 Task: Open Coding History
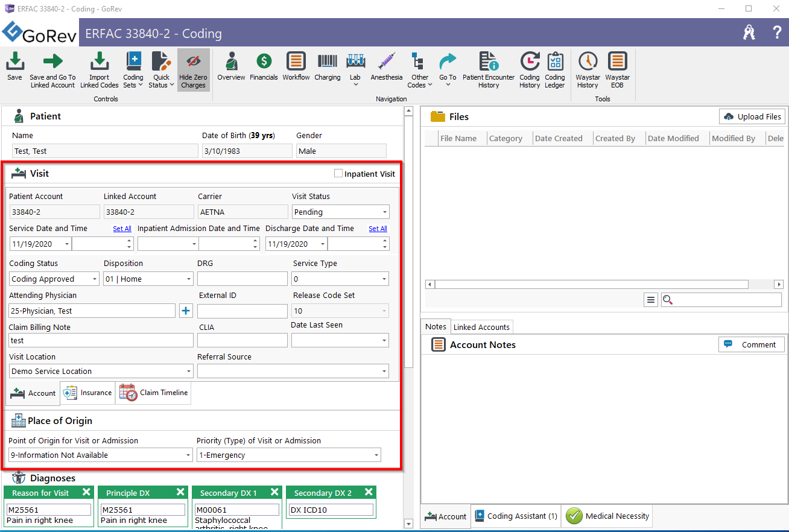(x=530, y=70)
